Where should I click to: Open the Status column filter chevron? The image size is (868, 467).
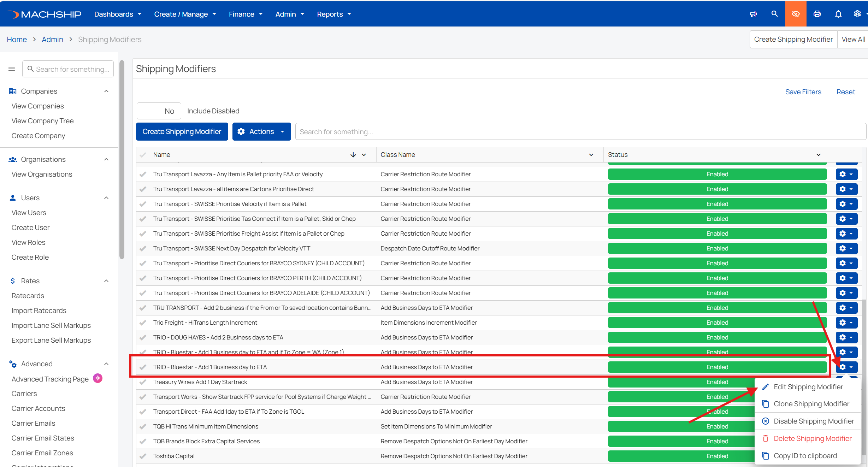[819, 155]
